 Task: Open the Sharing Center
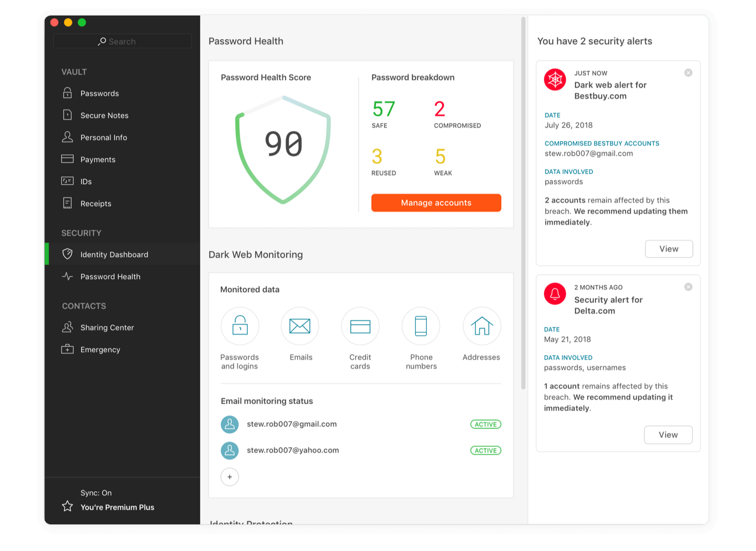tap(107, 328)
